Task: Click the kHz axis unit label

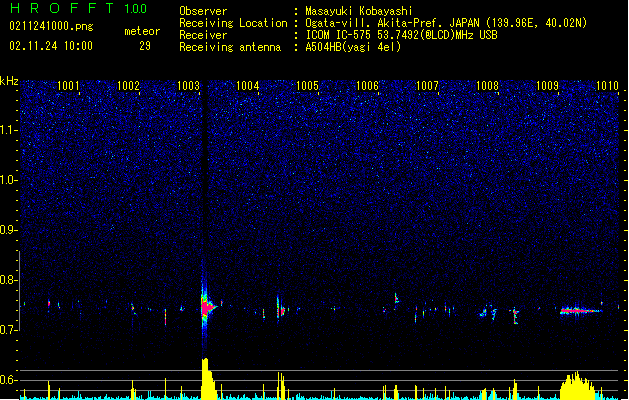Action: (9, 81)
